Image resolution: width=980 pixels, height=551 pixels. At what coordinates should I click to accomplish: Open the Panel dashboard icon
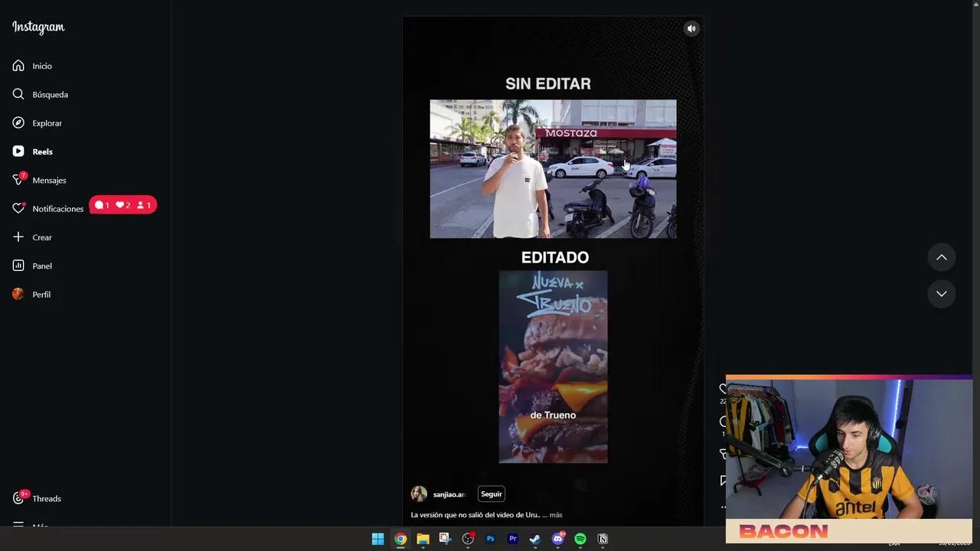click(x=18, y=266)
